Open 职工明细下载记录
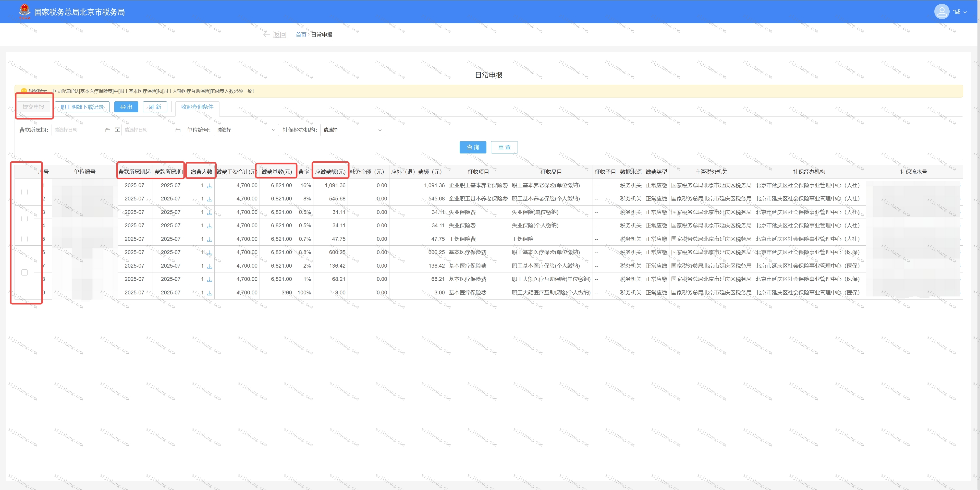The width and height of the screenshot is (980, 490). point(82,107)
